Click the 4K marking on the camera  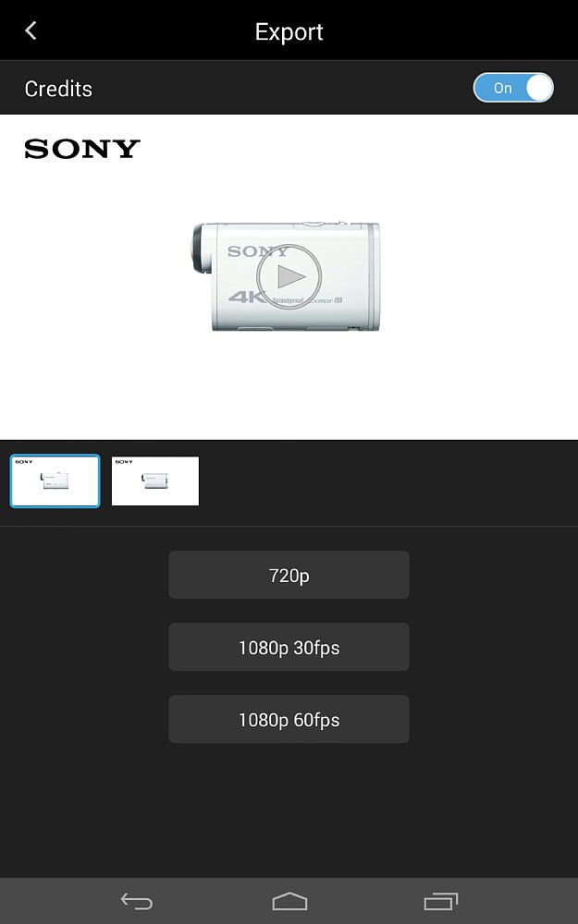(x=247, y=297)
